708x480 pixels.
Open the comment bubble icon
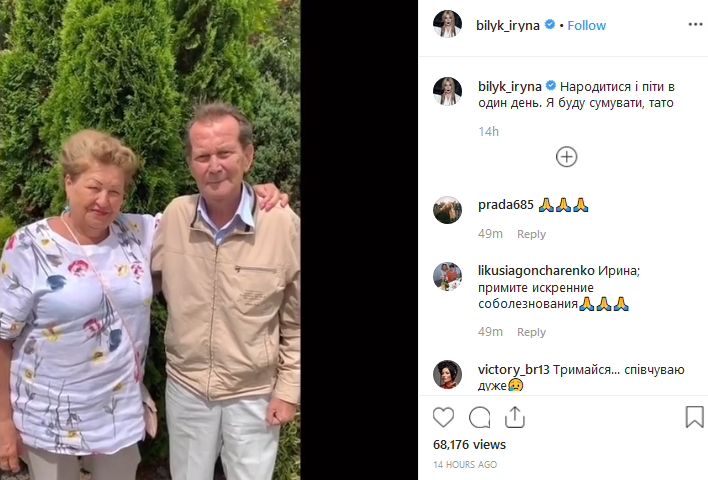tap(479, 417)
